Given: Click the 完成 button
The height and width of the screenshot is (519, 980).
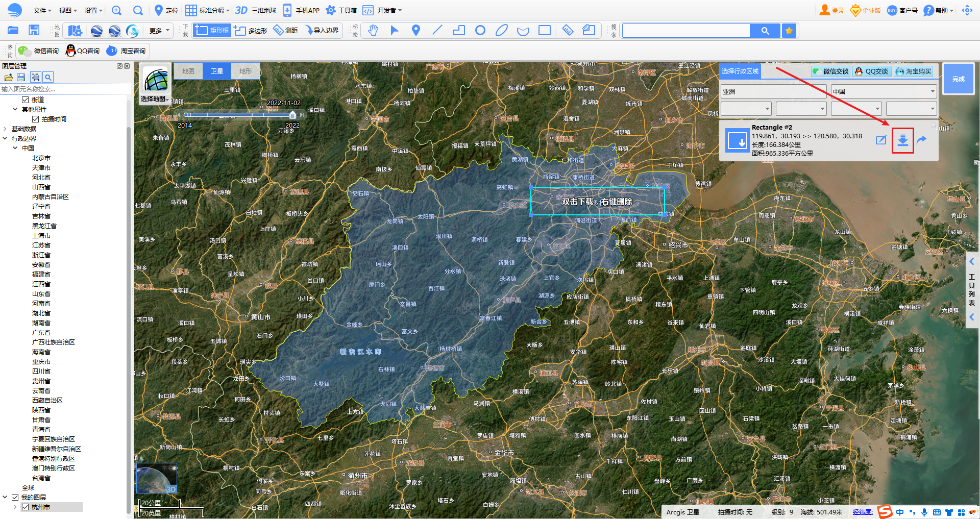Looking at the screenshot, I should pos(958,79).
